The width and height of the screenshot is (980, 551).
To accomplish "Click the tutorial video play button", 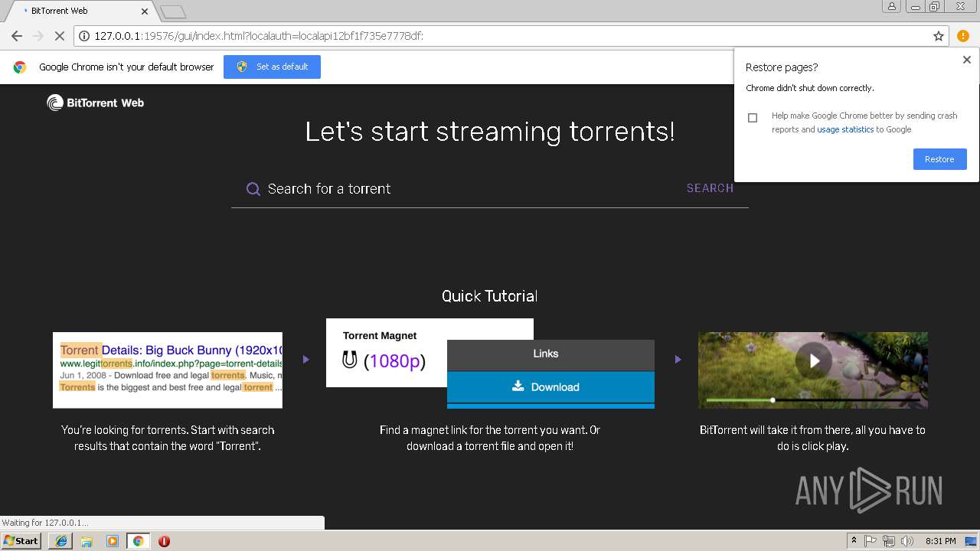I will tap(814, 360).
